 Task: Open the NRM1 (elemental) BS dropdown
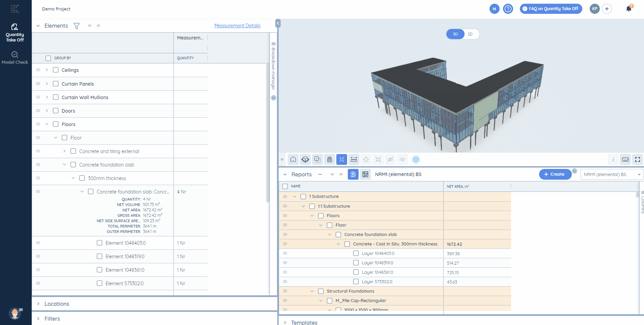click(612, 174)
